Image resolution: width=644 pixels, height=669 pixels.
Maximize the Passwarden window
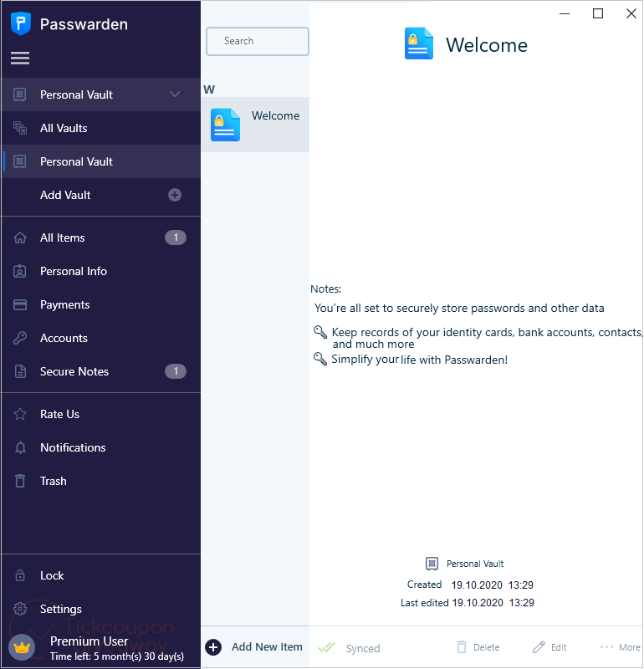[x=598, y=13]
